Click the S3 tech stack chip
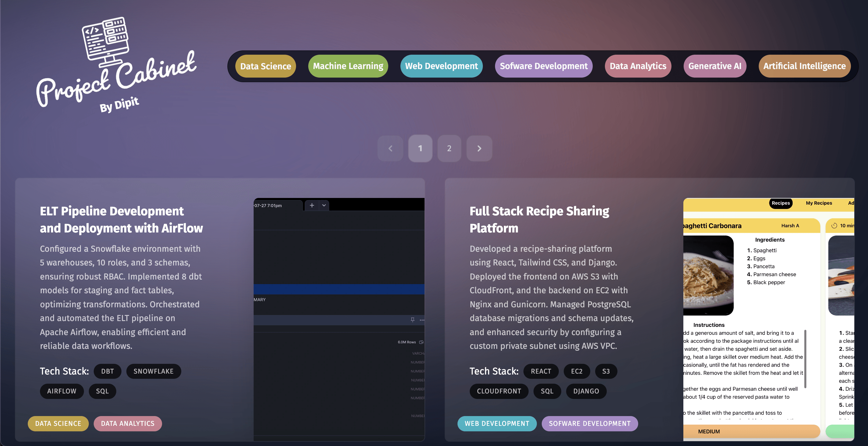Screen dimensions: 868x446 [x=606, y=371]
